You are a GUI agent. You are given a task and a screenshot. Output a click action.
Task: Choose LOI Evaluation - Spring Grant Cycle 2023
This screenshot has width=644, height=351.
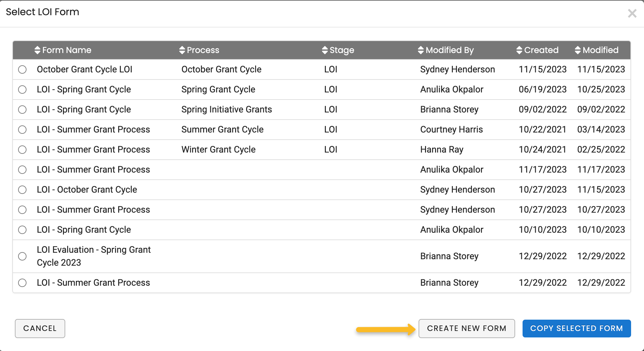[22, 256]
